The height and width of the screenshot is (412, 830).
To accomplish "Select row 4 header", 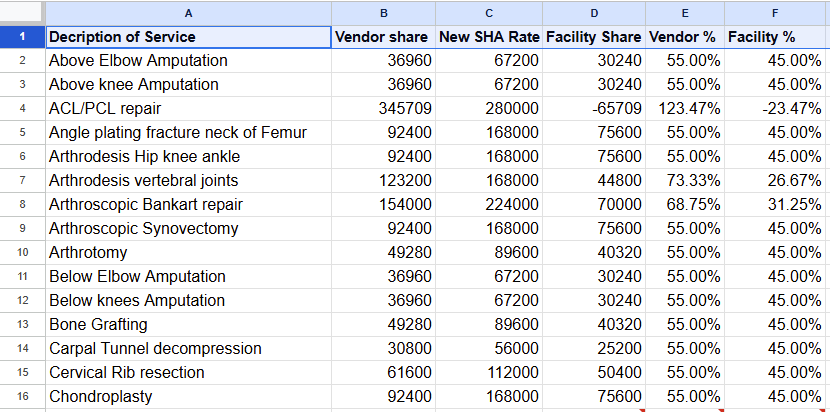I will (22, 108).
